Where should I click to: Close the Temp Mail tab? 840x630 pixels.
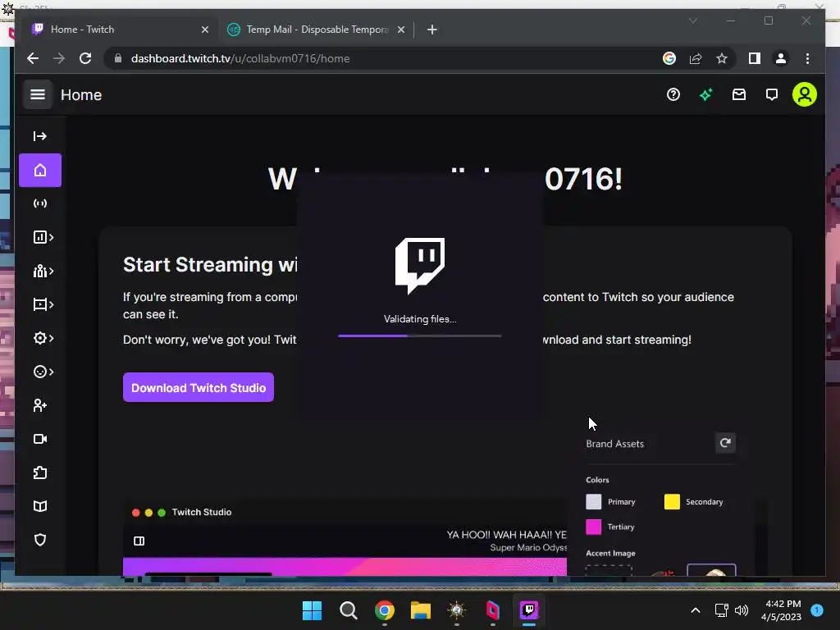point(400,30)
